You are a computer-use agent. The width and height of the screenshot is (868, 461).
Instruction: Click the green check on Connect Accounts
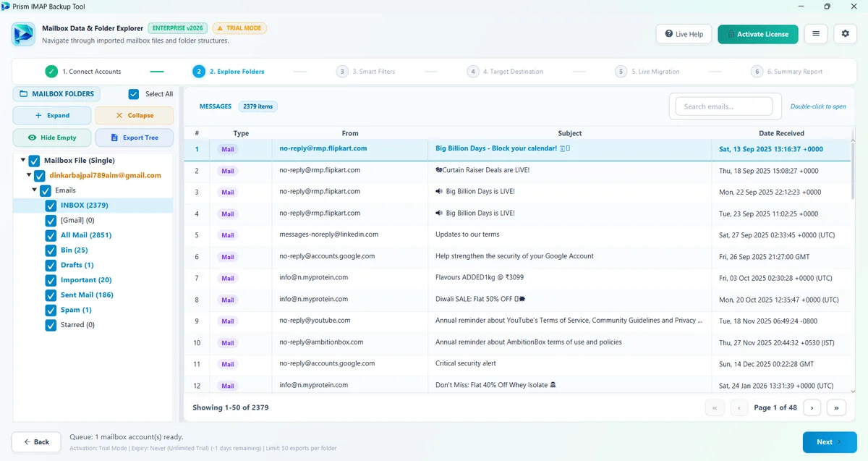pyautogui.click(x=51, y=72)
